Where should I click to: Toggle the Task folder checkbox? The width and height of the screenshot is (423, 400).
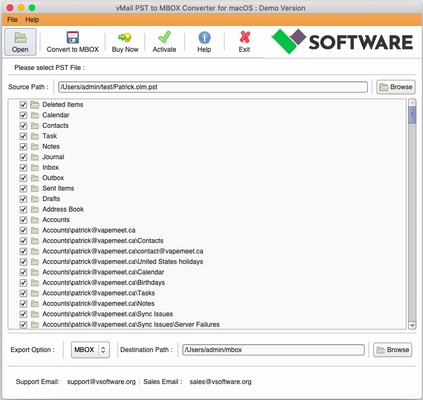23,136
